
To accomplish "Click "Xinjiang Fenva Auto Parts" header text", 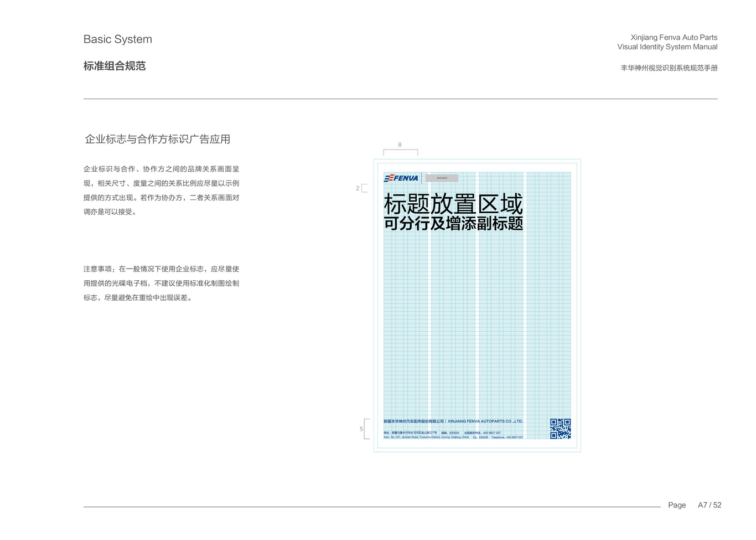I will [x=674, y=38].
